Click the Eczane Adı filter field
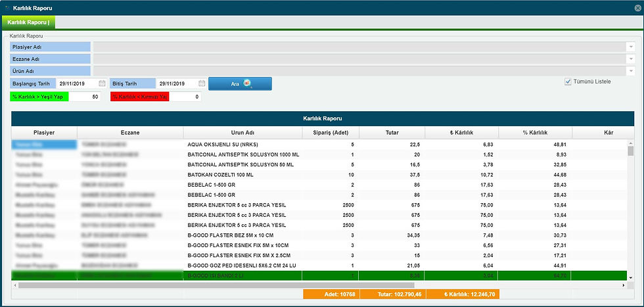 coord(360,59)
